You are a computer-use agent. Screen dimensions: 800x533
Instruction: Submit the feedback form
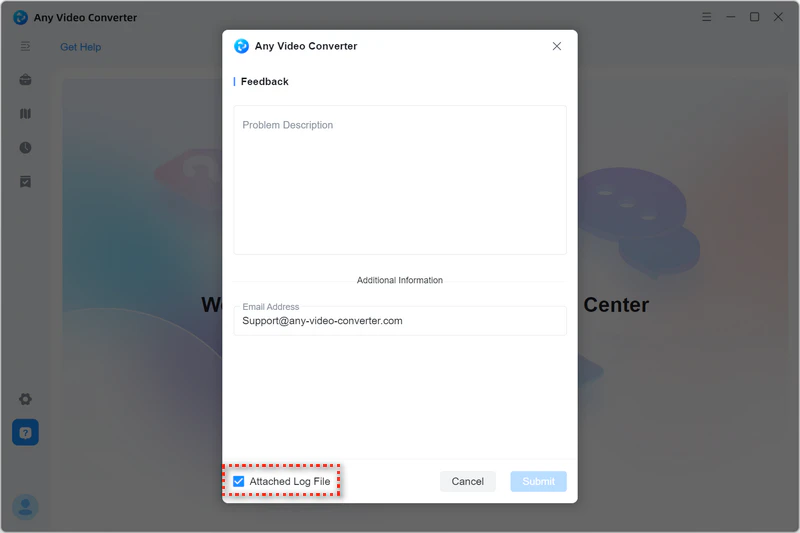click(x=538, y=481)
